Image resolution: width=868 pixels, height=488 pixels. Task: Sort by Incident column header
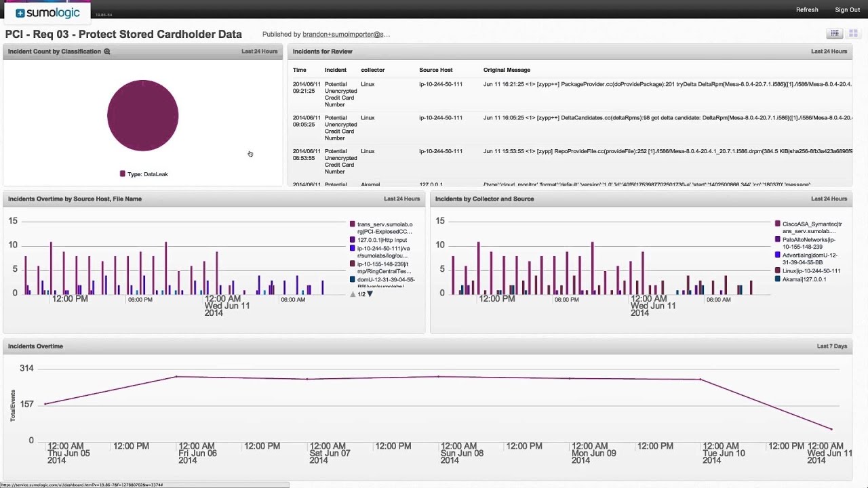tap(335, 70)
